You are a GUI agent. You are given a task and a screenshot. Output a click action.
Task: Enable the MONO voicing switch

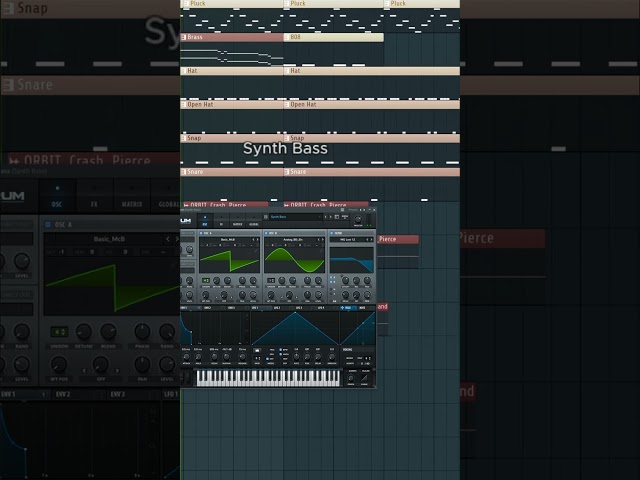(x=349, y=358)
